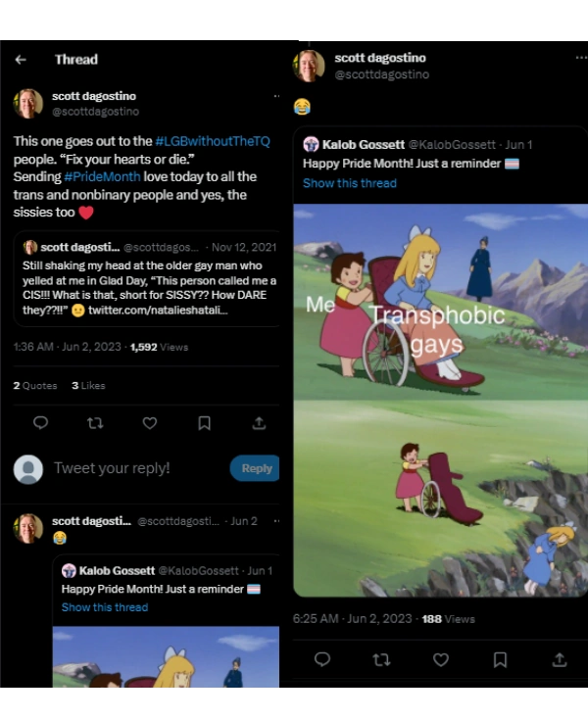Retweet the right tweet with the meme
588x720 pixels.
click(382, 660)
